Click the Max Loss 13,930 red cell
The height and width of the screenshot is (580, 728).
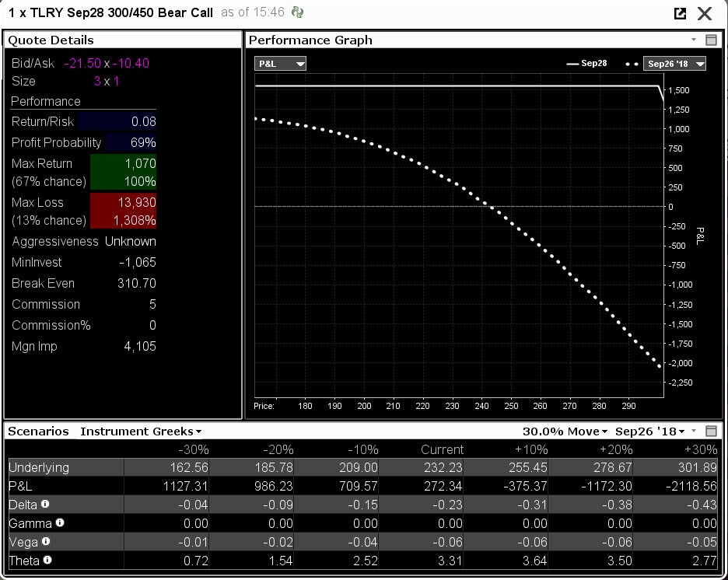[x=123, y=202]
